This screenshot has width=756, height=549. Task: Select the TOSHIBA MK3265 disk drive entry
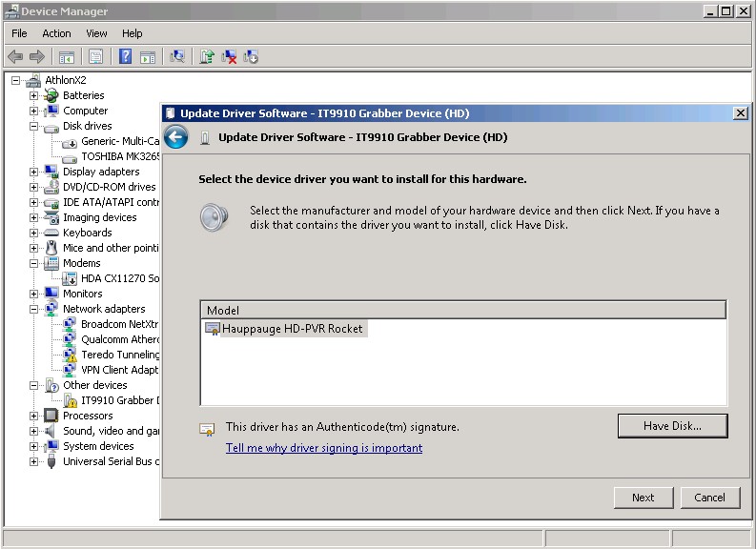click(x=120, y=156)
